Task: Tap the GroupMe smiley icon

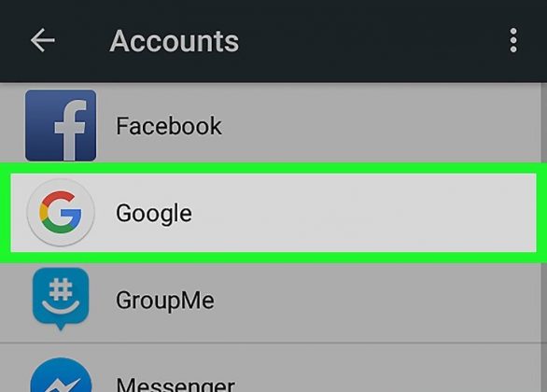Action: 61,299
